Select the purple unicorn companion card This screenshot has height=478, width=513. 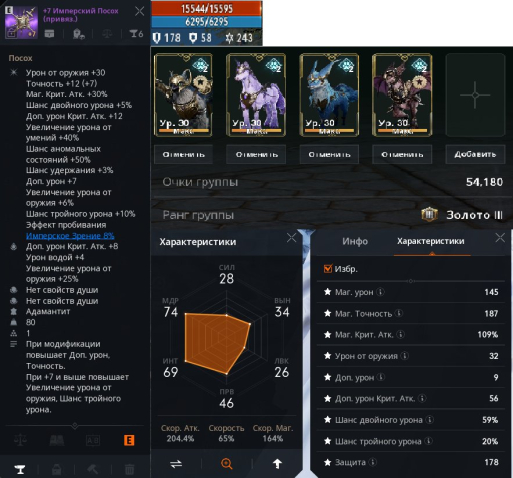pos(256,95)
